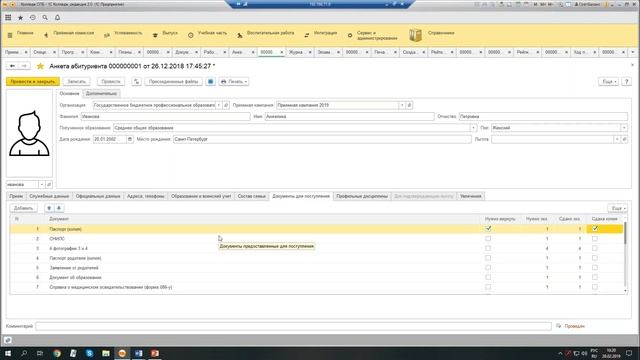Expand the Пол dropdown

[x=624, y=128]
